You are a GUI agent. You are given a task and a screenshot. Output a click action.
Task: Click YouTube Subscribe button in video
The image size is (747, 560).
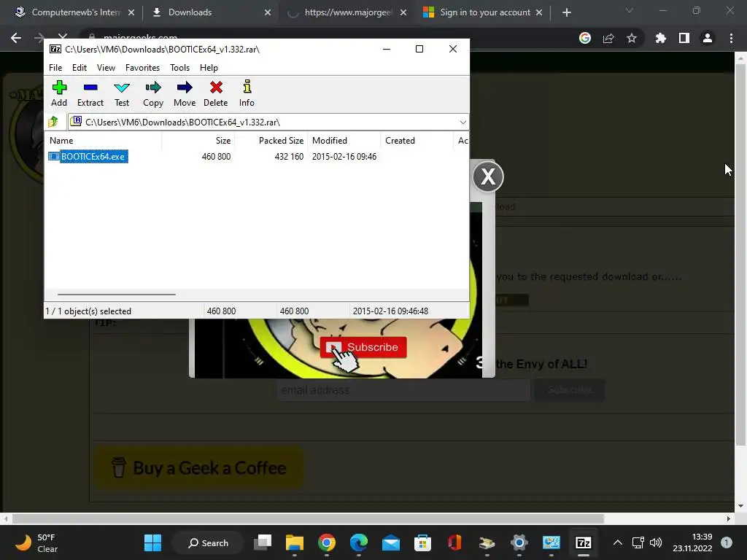coord(363,347)
